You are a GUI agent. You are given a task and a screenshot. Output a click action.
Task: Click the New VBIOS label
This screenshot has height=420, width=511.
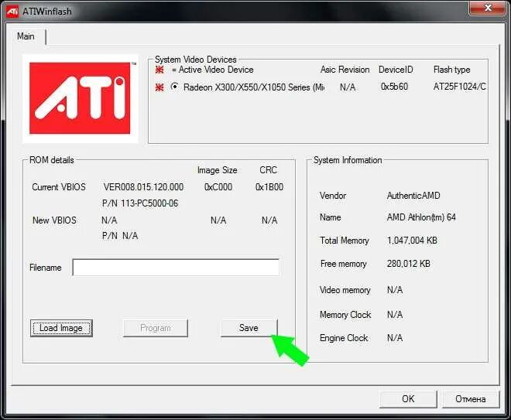pos(54,220)
